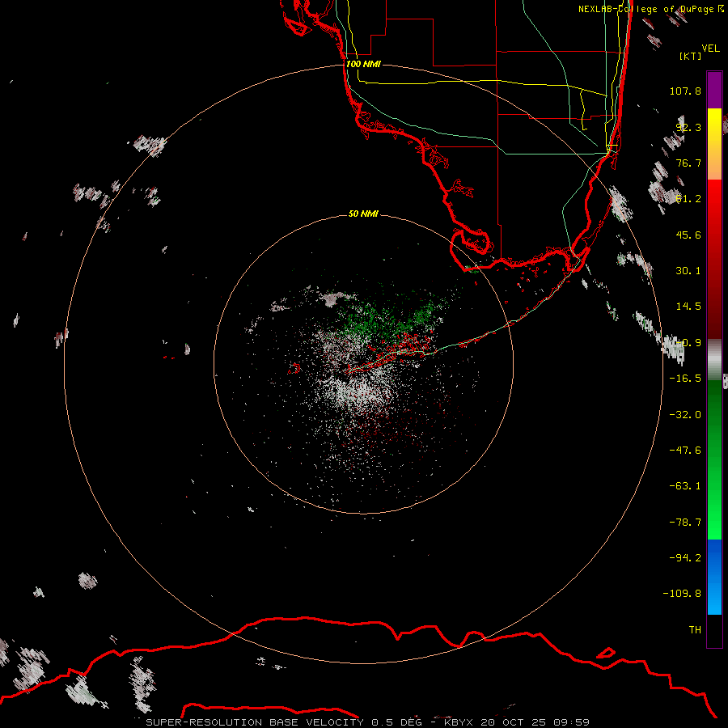This screenshot has width=728, height=728.
Task: Pick the gray near-zero segment of the scale
Action: pos(714,359)
